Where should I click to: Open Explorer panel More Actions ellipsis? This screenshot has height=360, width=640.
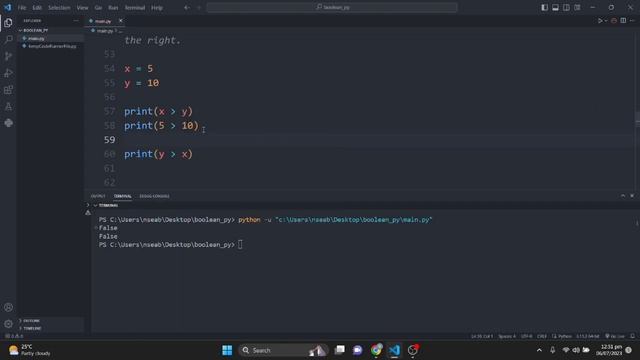coord(76,20)
